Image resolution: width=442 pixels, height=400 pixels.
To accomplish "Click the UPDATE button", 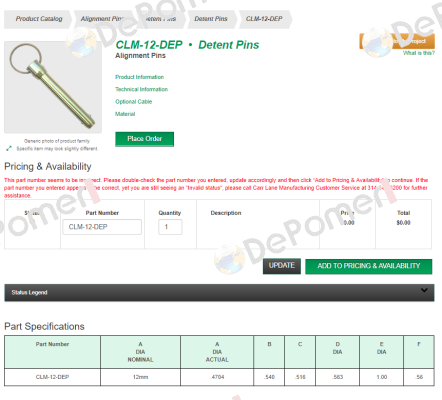I will coord(282,266).
